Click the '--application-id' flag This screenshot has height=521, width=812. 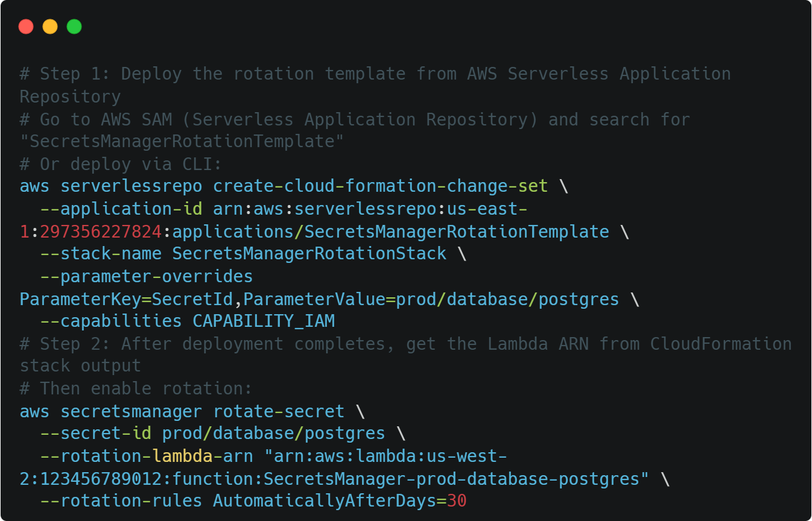pyautogui.click(x=121, y=209)
